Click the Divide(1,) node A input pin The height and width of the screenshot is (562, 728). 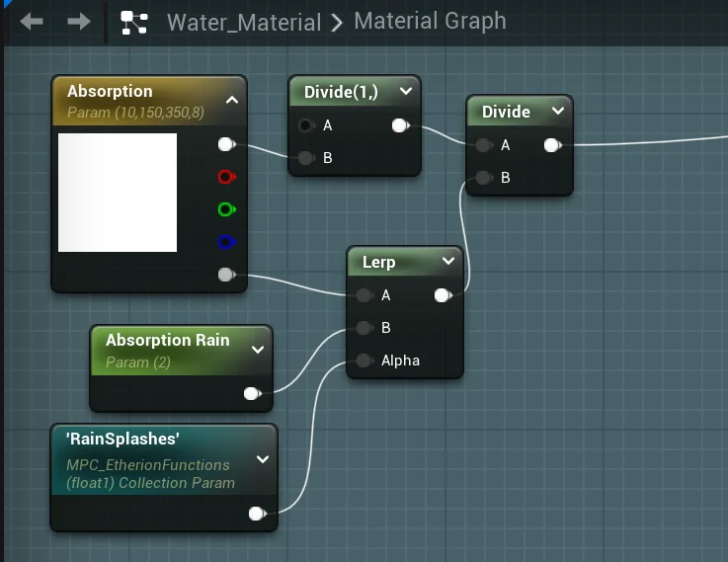click(306, 125)
